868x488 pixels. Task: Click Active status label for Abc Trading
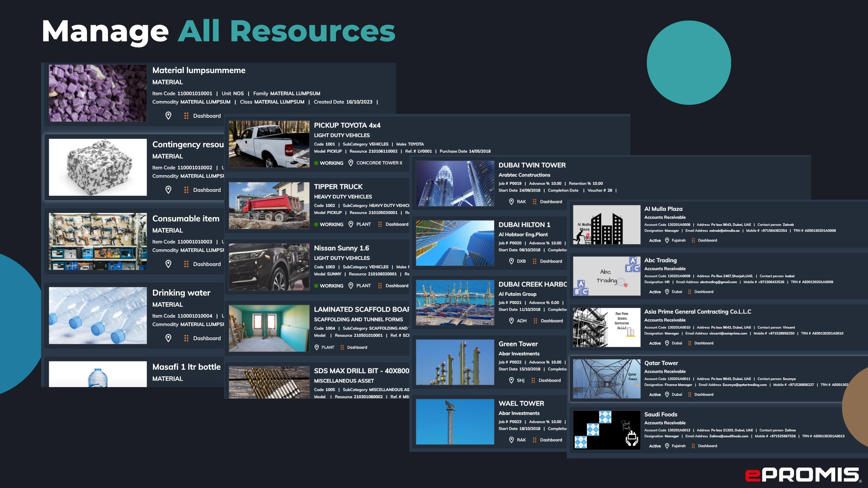(655, 292)
